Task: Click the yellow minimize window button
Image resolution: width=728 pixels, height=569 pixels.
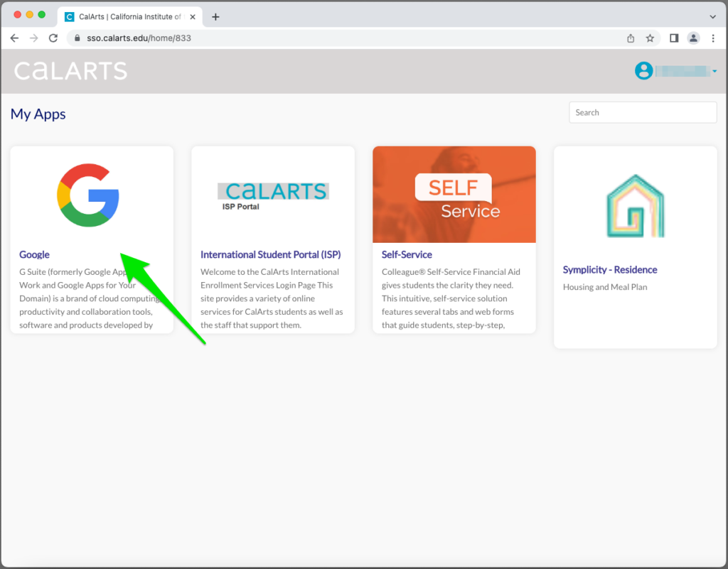Action: pyautogui.click(x=30, y=15)
